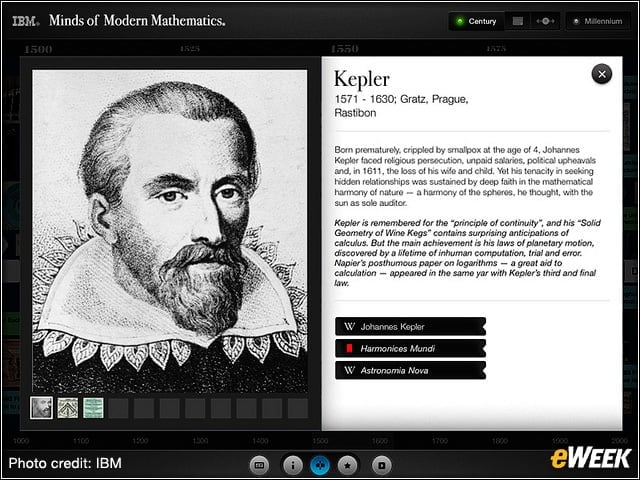Select the Kepler portrait thumbnail
The image size is (640, 480).
(x=42, y=408)
